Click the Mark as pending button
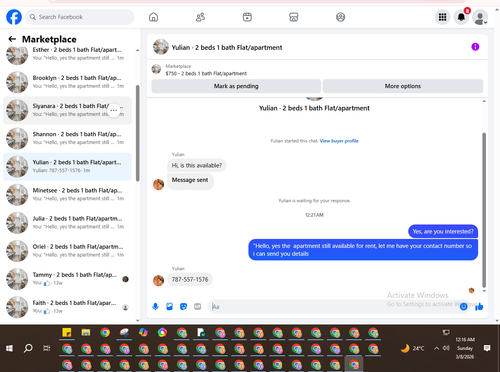The height and width of the screenshot is (372, 500). click(236, 86)
